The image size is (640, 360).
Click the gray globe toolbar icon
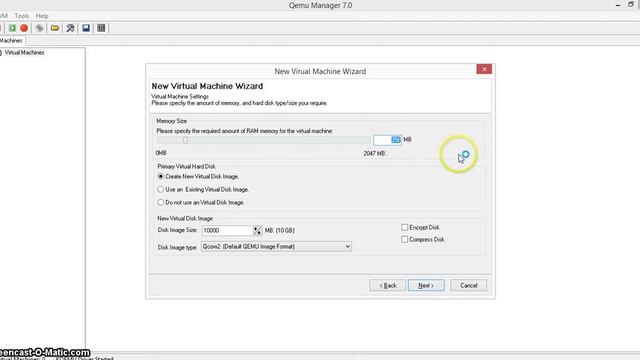(x=40, y=28)
